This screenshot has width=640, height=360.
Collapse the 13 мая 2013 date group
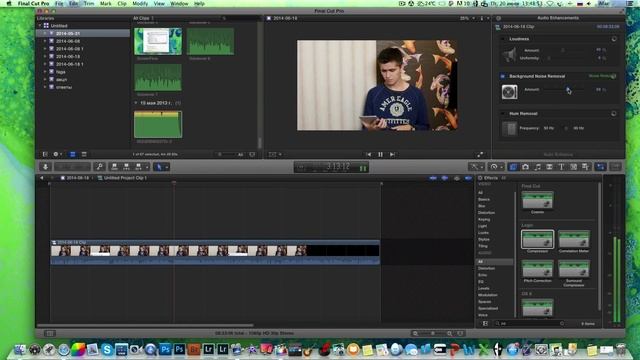pos(136,103)
